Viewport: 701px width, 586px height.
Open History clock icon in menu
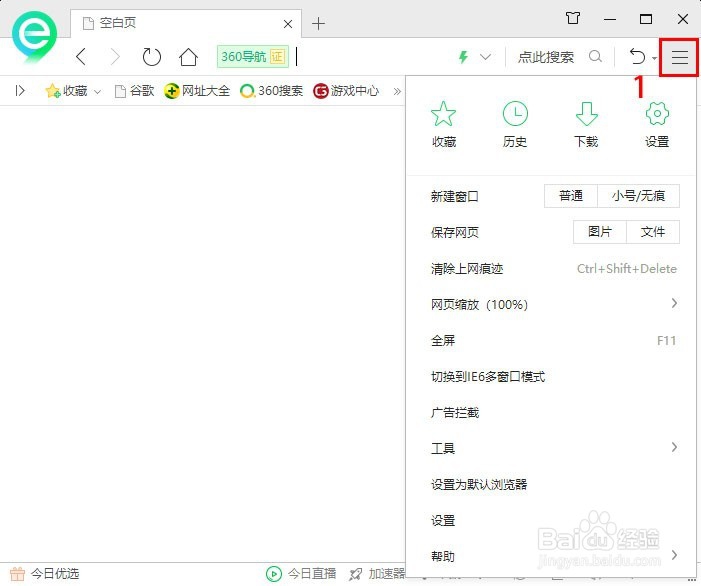[515, 124]
